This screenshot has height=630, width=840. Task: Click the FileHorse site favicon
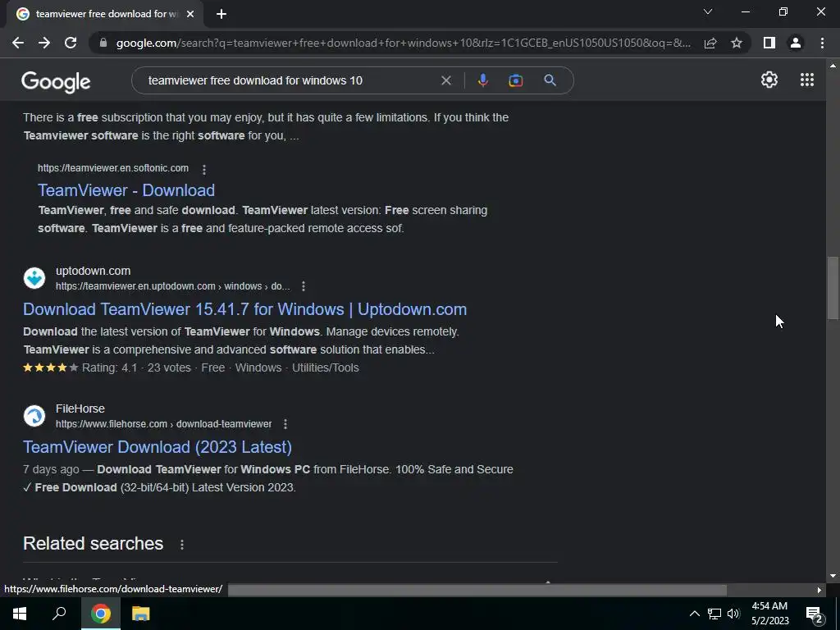click(x=34, y=416)
